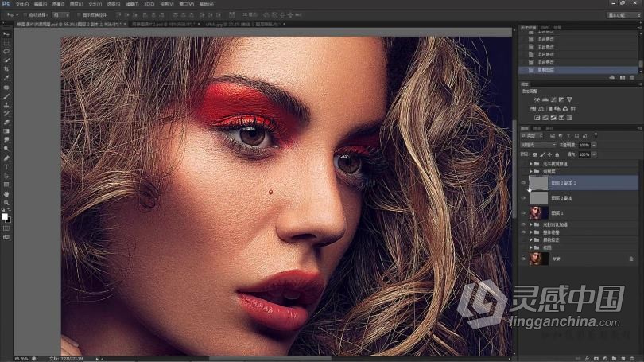This screenshot has height=362, width=644.
Task: Click the foreground color swatch
Action: (x=5, y=216)
